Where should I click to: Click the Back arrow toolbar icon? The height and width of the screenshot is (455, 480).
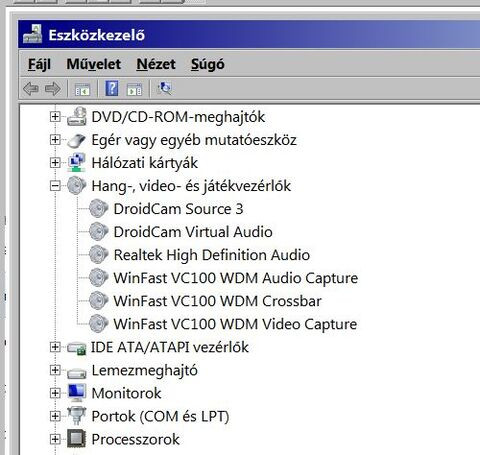(31, 89)
